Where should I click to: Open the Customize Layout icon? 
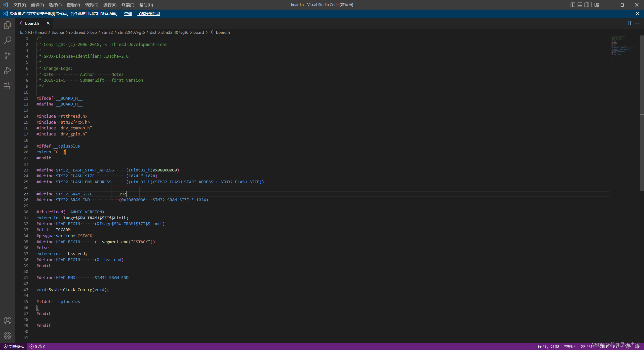597,5
